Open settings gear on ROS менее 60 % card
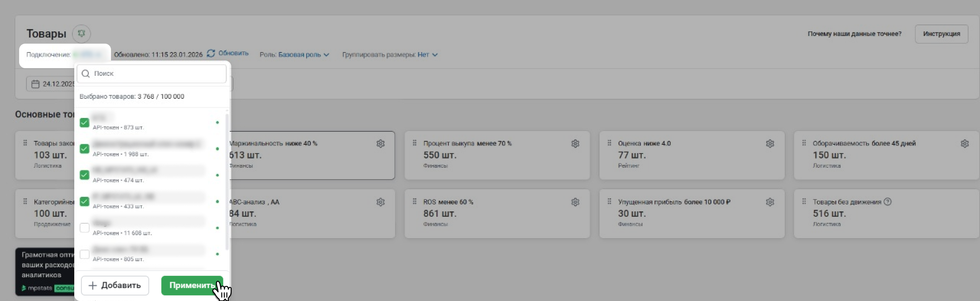 575,202
